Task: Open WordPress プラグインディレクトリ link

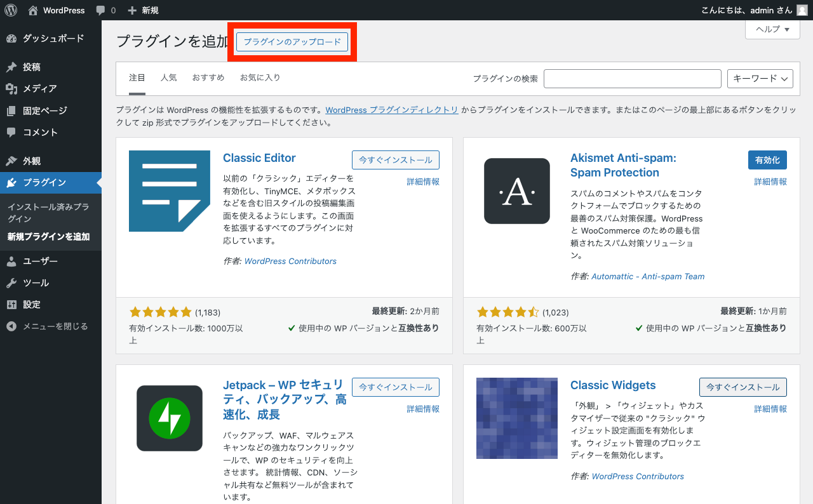Action: pos(392,110)
